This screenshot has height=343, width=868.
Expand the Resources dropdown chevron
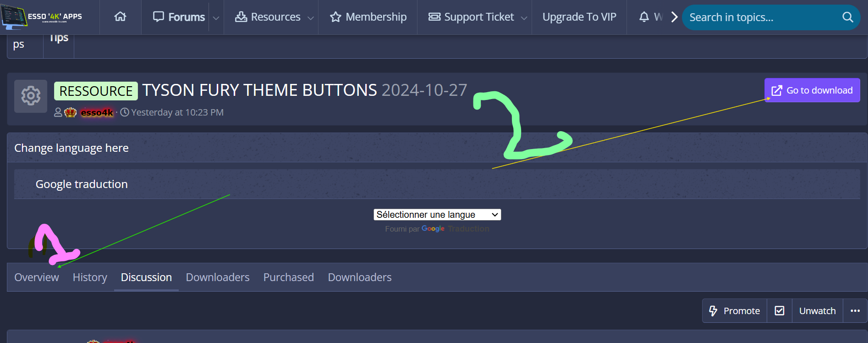(310, 18)
